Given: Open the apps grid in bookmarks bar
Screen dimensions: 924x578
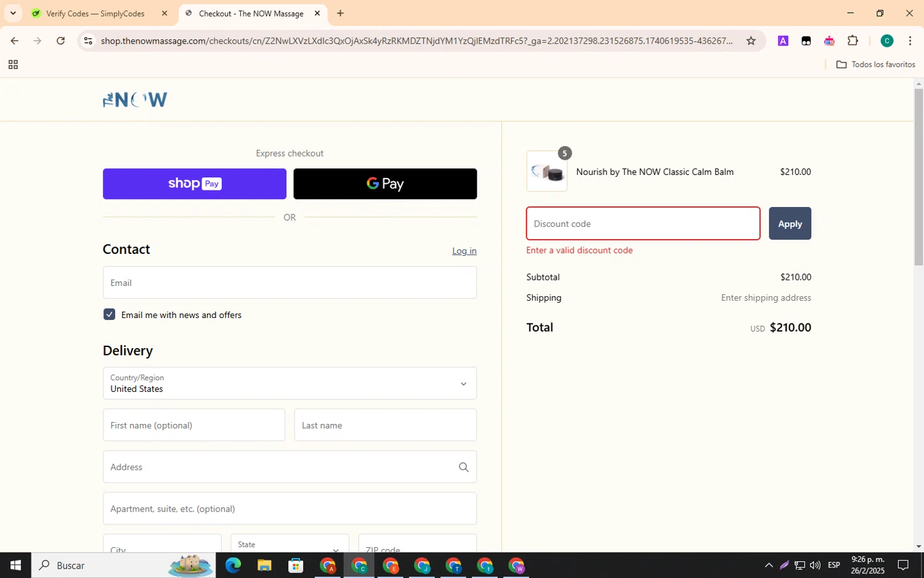Looking at the screenshot, I should 13,65.
